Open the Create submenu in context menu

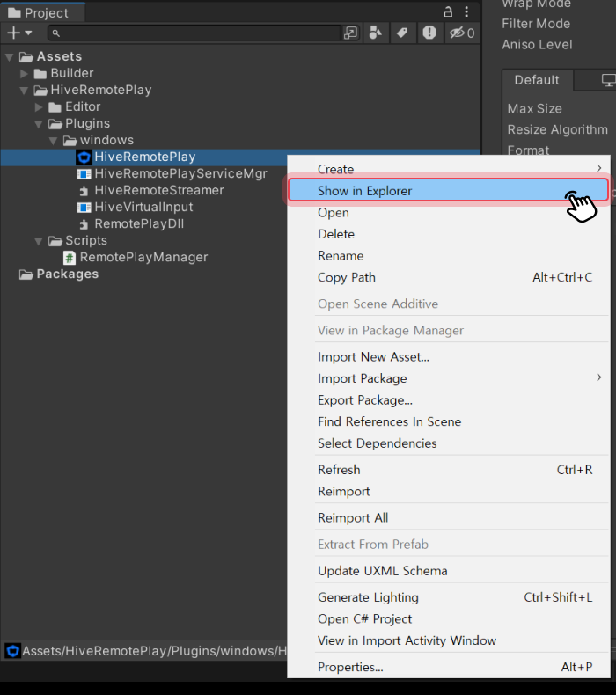click(335, 169)
